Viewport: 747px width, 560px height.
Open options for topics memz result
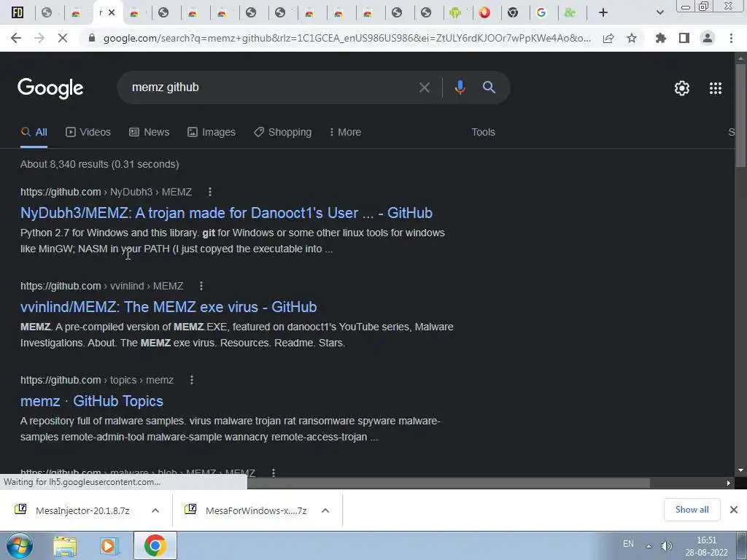coord(192,380)
